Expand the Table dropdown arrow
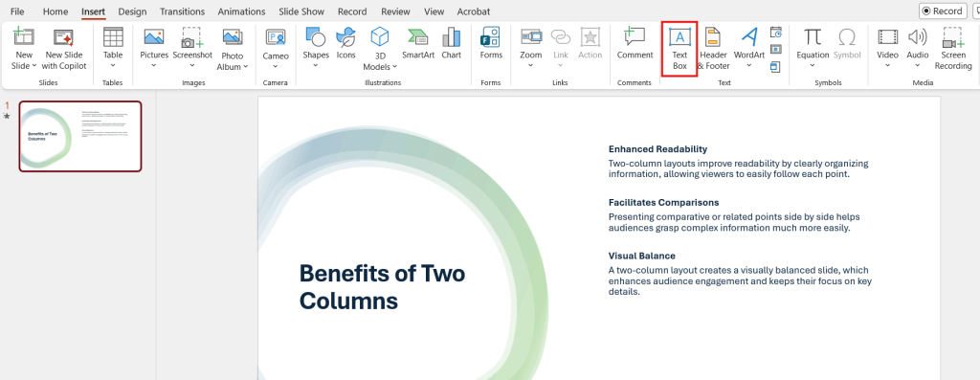The image size is (980, 380). [113, 66]
